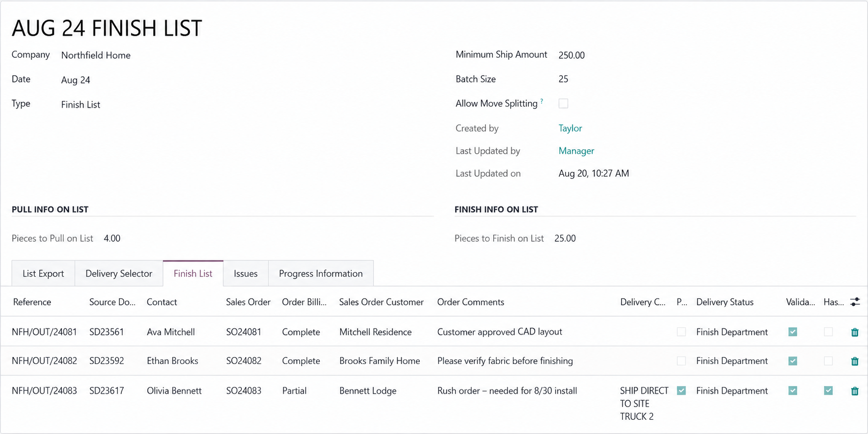The height and width of the screenshot is (434, 868).
Task: Open the Type field Finish List
Action: (81, 105)
